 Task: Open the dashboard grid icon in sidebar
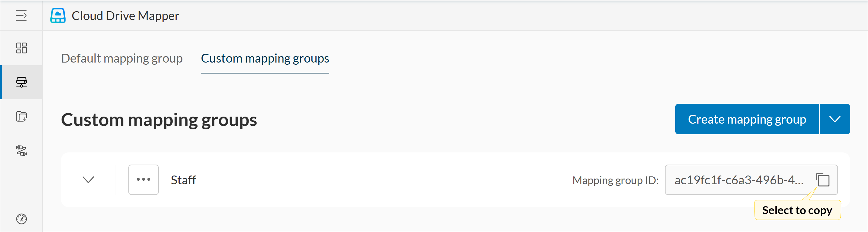pos(21,48)
